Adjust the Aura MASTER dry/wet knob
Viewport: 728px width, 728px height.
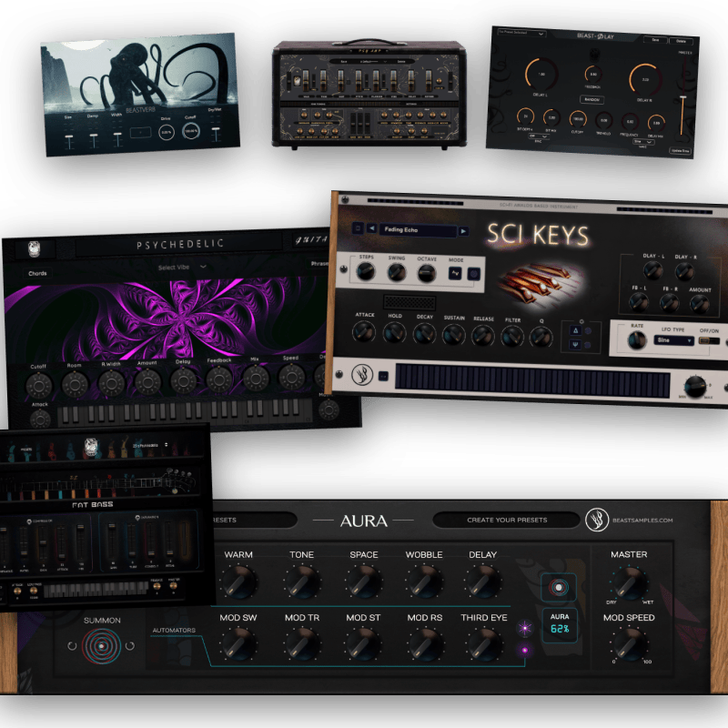click(x=629, y=582)
